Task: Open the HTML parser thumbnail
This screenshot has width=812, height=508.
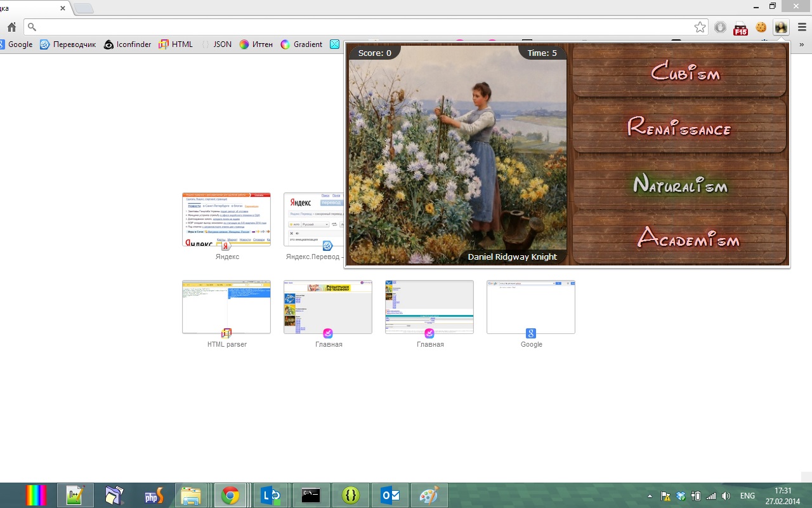Action: (x=226, y=307)
